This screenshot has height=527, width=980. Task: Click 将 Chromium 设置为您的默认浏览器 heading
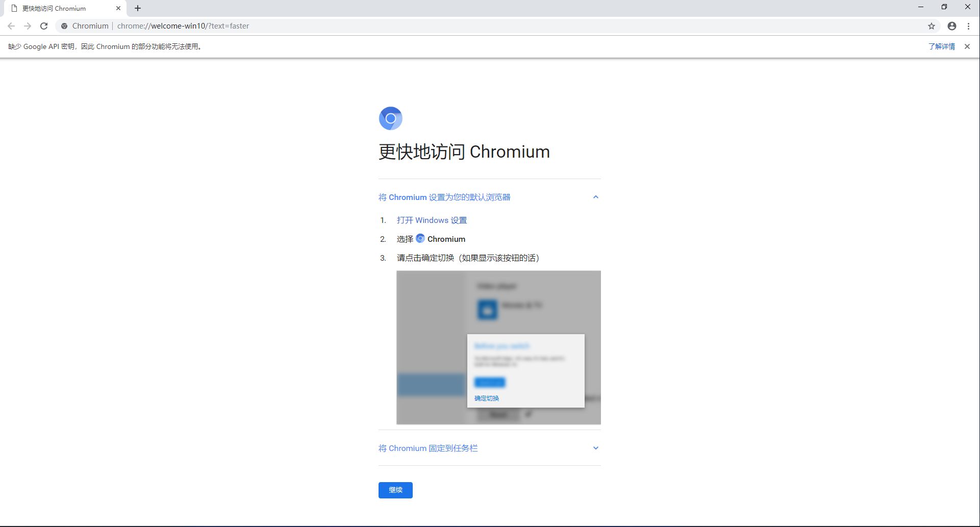point(444,197)
